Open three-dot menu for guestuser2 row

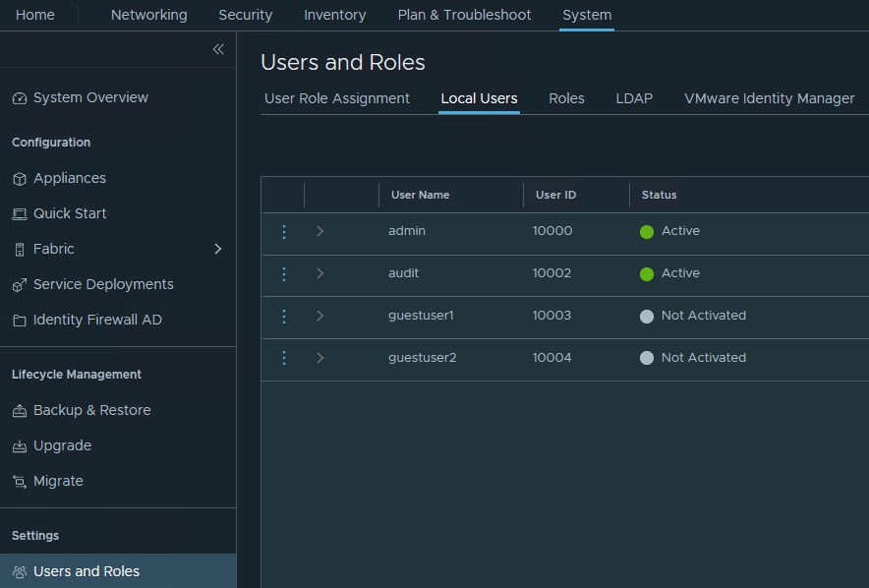pyautogui.click(x=284, y=358)
